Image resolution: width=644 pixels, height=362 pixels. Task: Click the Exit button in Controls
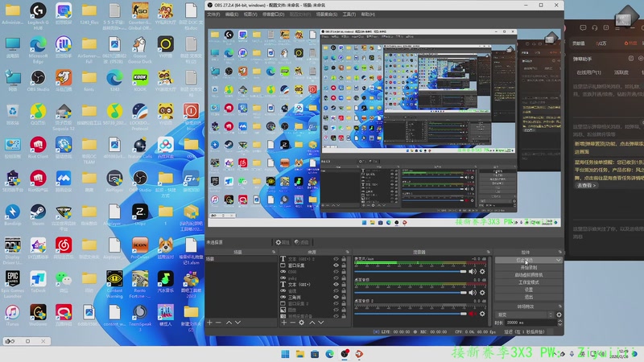point(529,297)
